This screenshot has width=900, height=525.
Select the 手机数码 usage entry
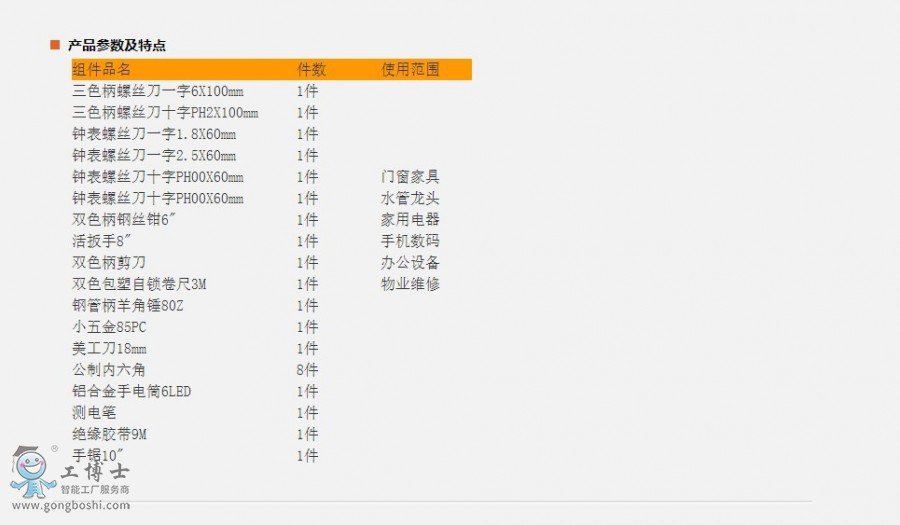(x=410, y=241)
